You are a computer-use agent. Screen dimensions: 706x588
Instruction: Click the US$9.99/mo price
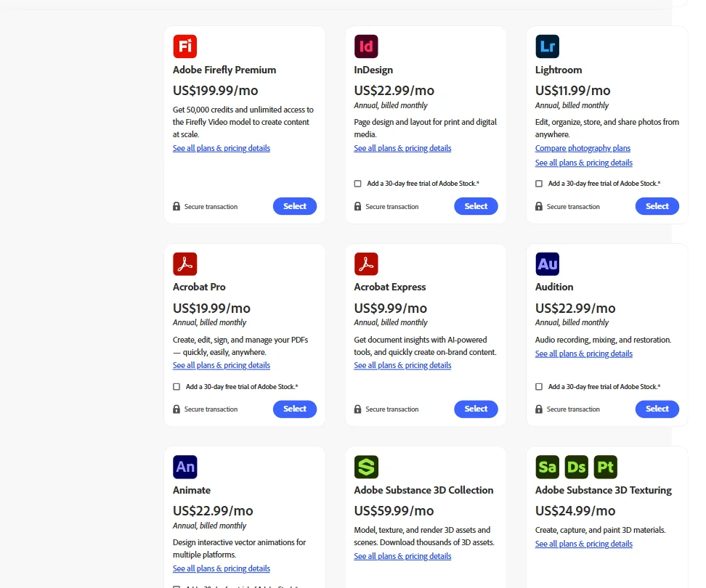point(390,309)
